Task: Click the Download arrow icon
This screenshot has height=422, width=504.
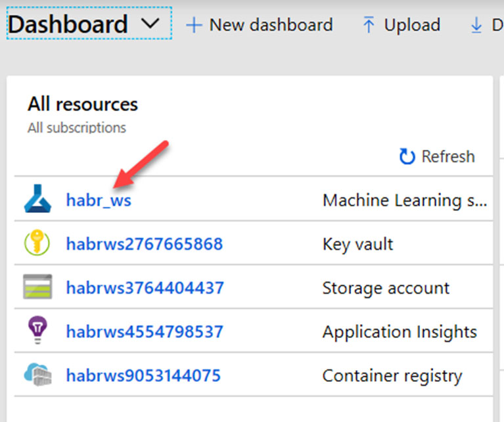Action: pyautogui.click(x=476, y=25)
